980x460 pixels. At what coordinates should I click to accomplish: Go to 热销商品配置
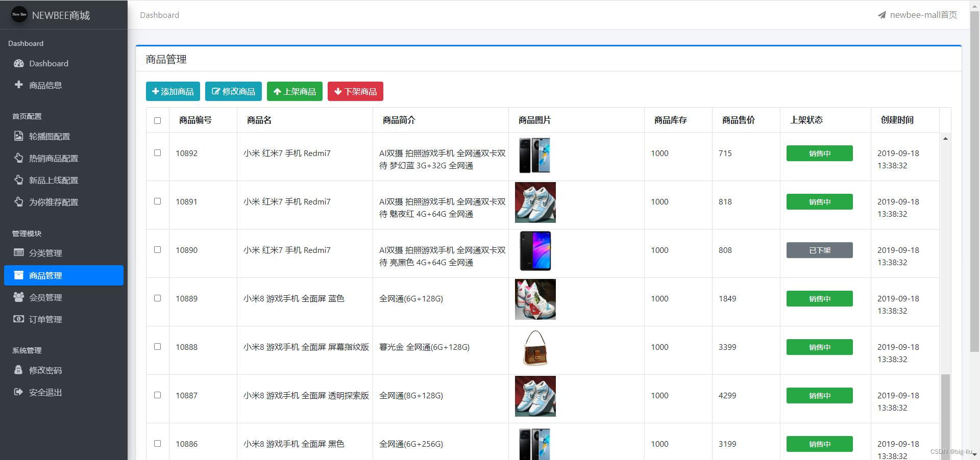(64, 158)
